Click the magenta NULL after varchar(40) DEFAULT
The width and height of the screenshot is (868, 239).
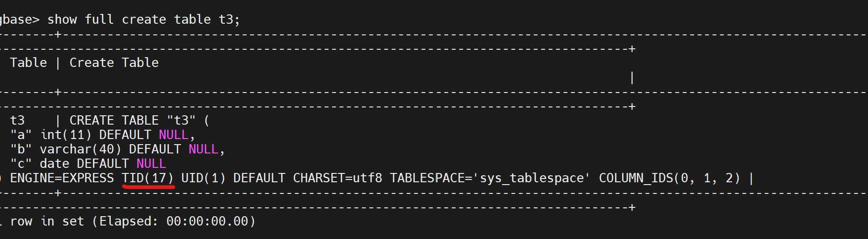pos(203,149)
